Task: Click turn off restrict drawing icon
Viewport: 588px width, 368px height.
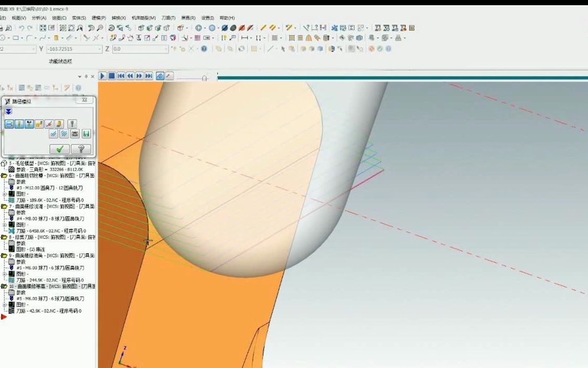Action: (64, 134)
